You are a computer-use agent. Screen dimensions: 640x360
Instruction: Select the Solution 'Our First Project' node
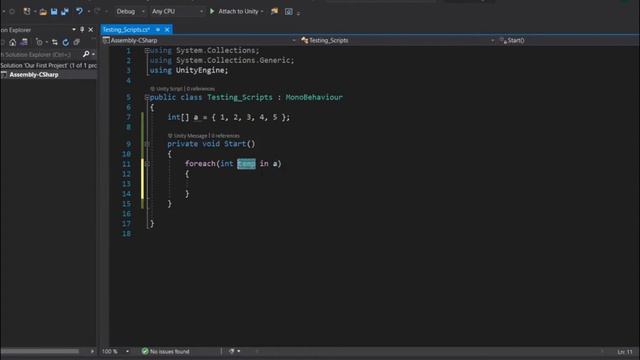point(48,65)
